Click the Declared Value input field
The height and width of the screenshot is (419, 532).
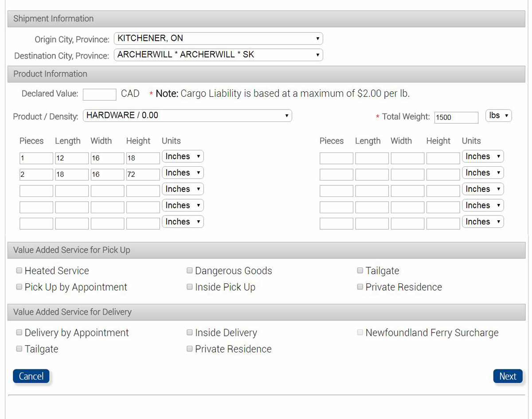coord(99,94)
